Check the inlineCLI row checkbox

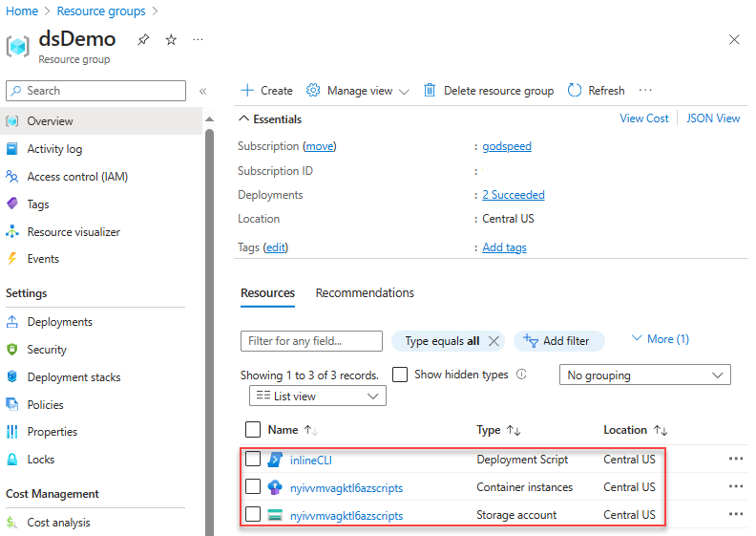[x=253, y=459]
